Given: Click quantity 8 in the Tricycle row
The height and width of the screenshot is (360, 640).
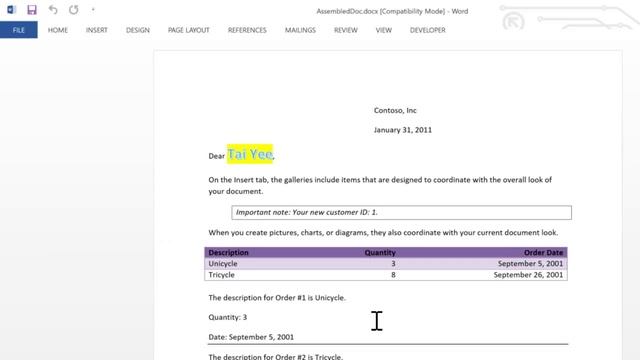Looking at the screenshot, I should click(393, 275).
